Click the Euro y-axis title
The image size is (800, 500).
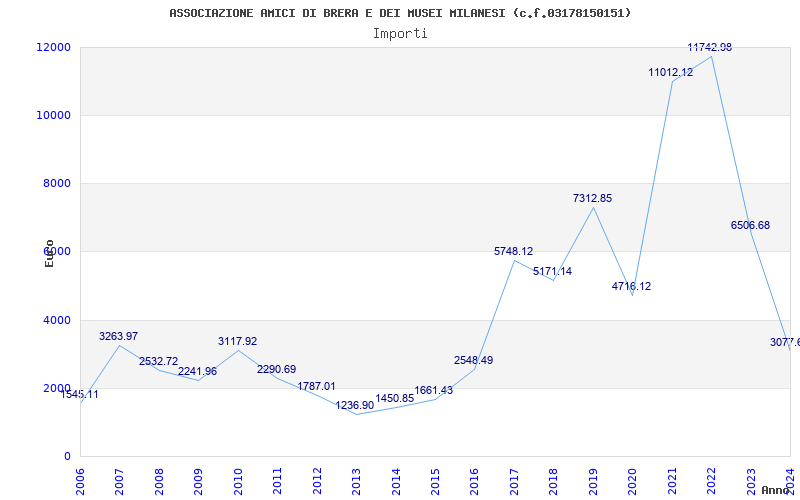point(49,253)
